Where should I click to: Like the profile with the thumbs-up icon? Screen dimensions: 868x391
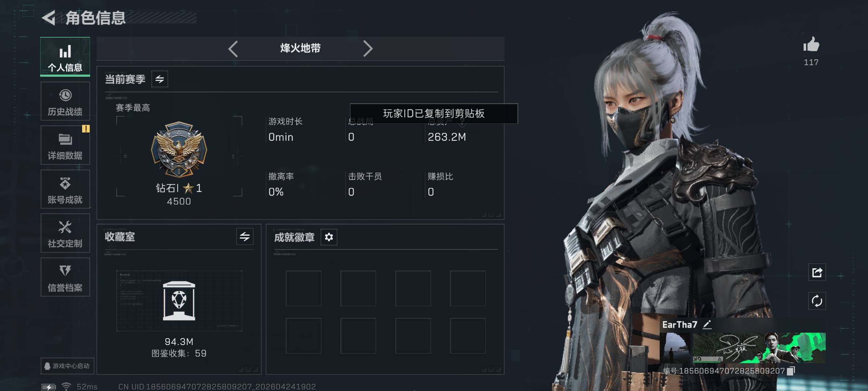811,45
